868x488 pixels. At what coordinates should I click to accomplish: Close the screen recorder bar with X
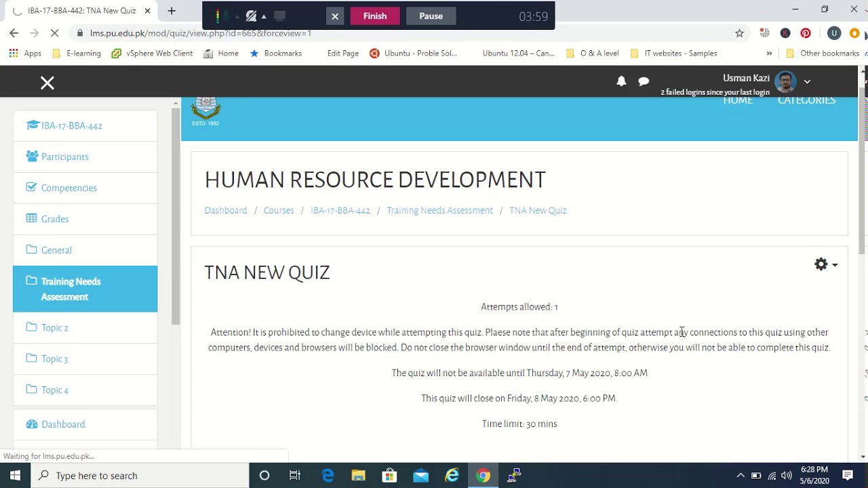coord(335,16)
